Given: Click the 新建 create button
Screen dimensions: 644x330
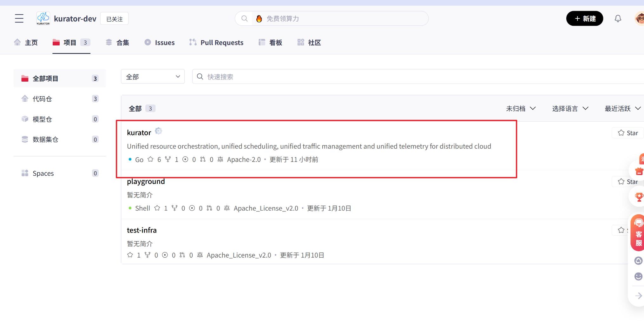Looking at the screenshot, I should tap(585, 18).
